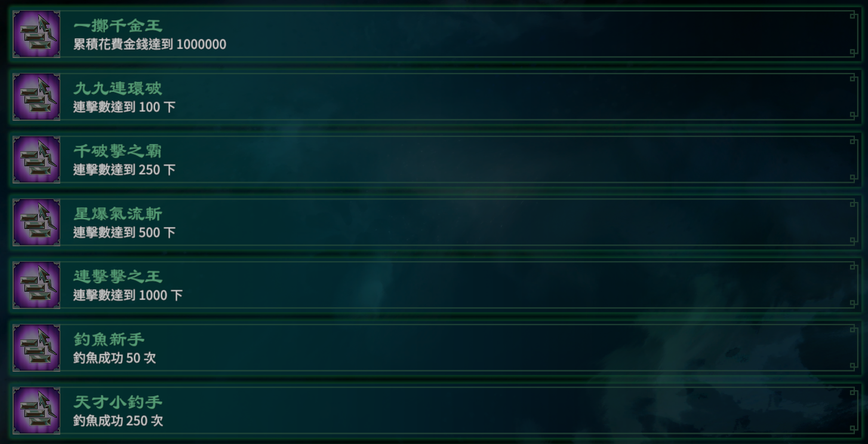Select the 星爆氣流斬 achievement title
The height and width of the screenshot is (444, 868).
pos(118,214)
